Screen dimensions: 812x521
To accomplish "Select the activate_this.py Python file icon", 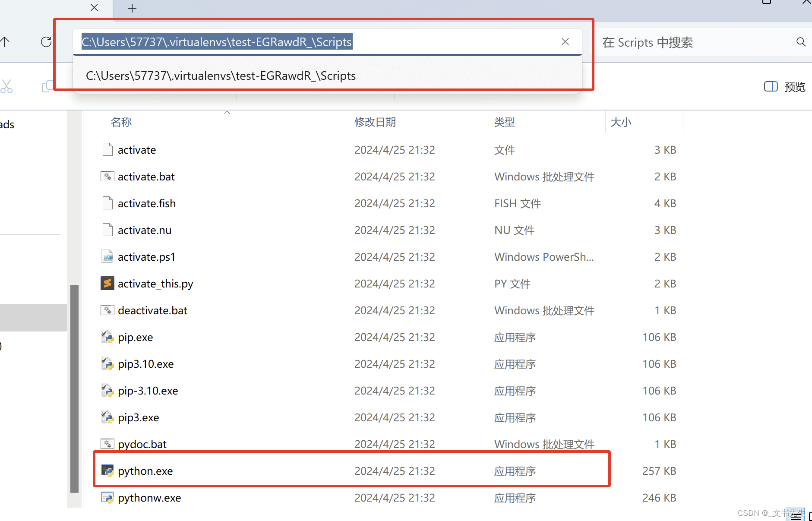I will point(107,283).
